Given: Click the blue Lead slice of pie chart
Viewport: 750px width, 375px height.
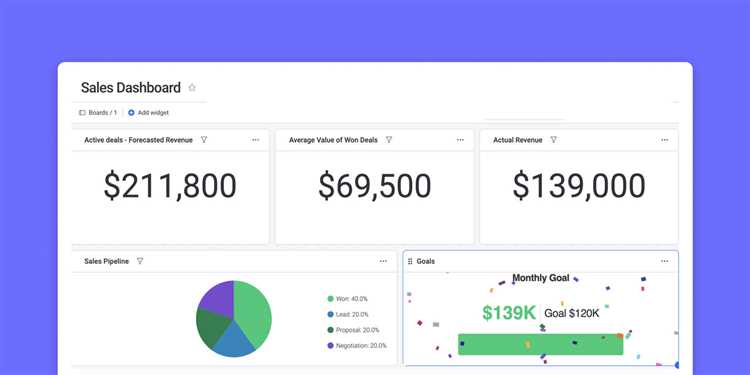Looking at the screenshot, I should pyautogui.click(x=233, y=341).
